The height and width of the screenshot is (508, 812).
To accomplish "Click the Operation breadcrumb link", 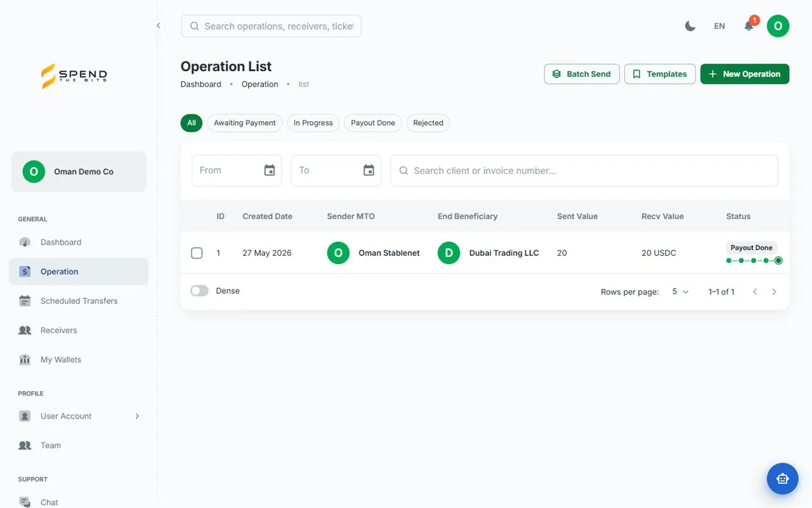I will pos(259,84).
